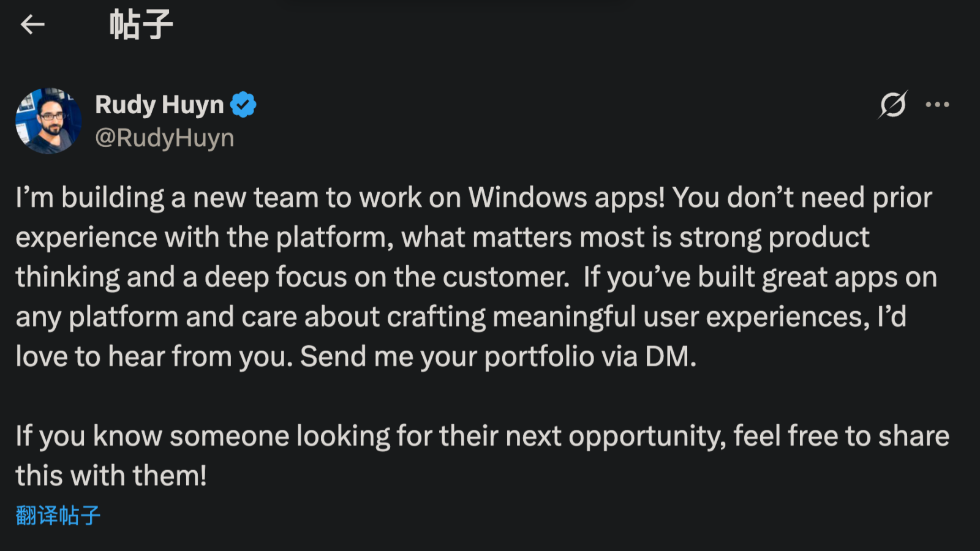Click the text "this with them!"
The image size is (980, 551).
111,476
